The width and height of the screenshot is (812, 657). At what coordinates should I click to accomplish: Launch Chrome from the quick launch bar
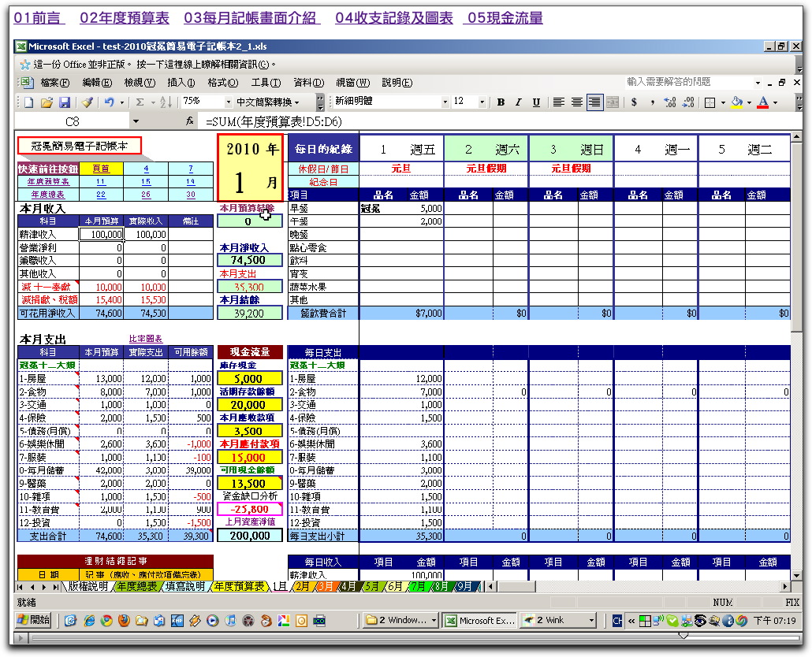click(x=106, y=620)
